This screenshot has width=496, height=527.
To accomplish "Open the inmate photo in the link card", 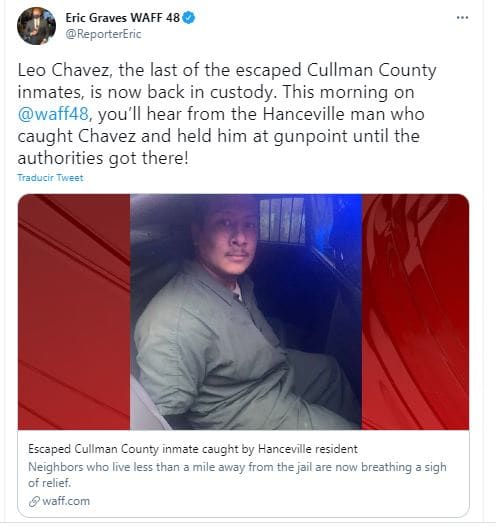I will tap(246, 312).
